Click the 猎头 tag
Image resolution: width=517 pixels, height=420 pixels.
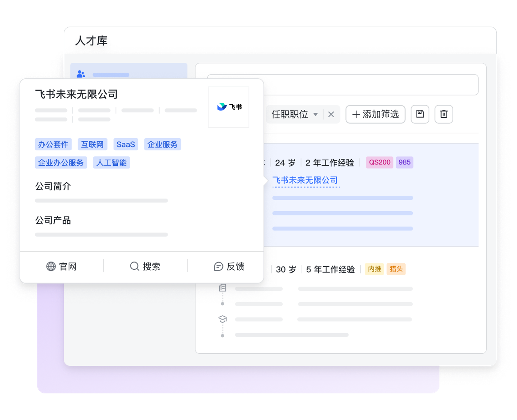(396, 269)
